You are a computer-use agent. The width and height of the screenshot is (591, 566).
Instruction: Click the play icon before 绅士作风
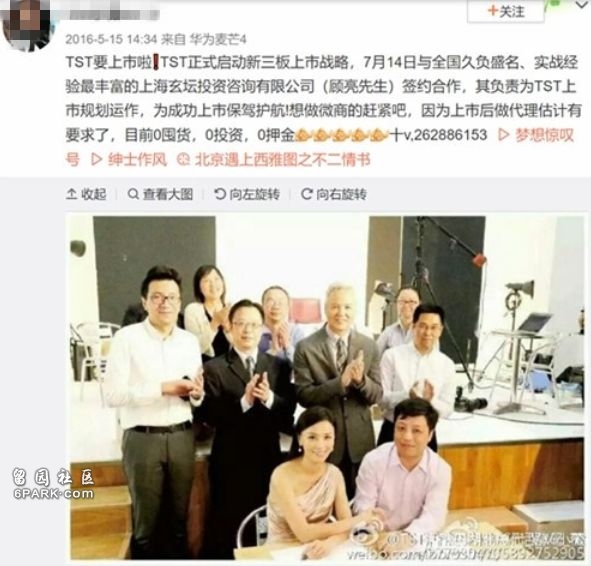click(96, 160)
